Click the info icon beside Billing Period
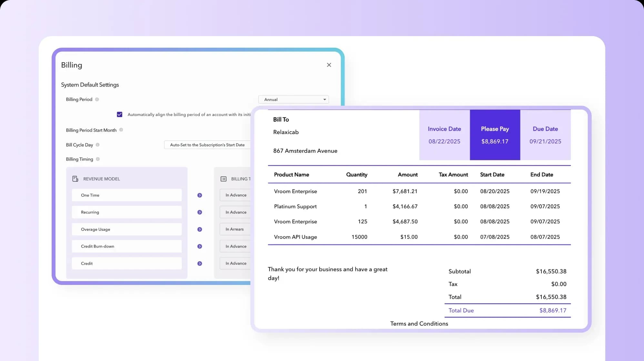The height and width of the screenshot is (361, 644). tap(97, 99)
